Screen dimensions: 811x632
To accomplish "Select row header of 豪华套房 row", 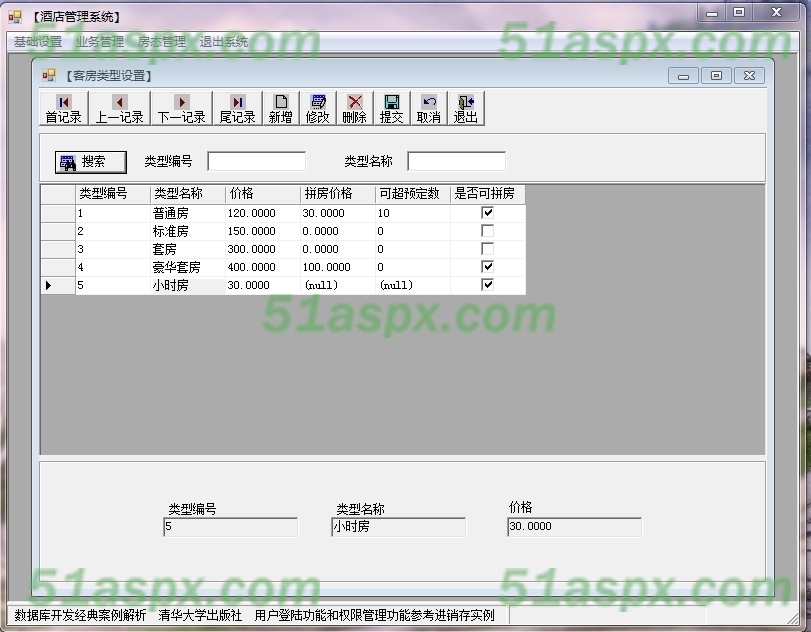I will click(58, 267).
